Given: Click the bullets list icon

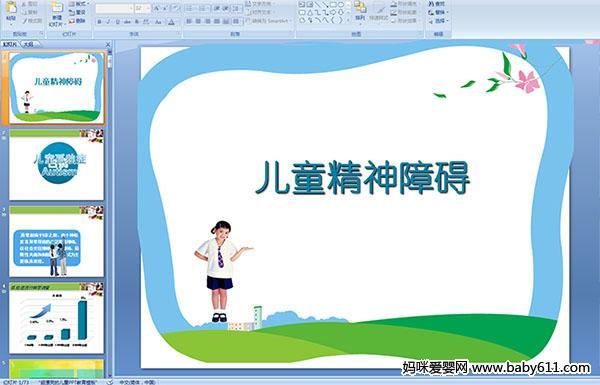Looking at the screenshot, I should click(190, 8).
